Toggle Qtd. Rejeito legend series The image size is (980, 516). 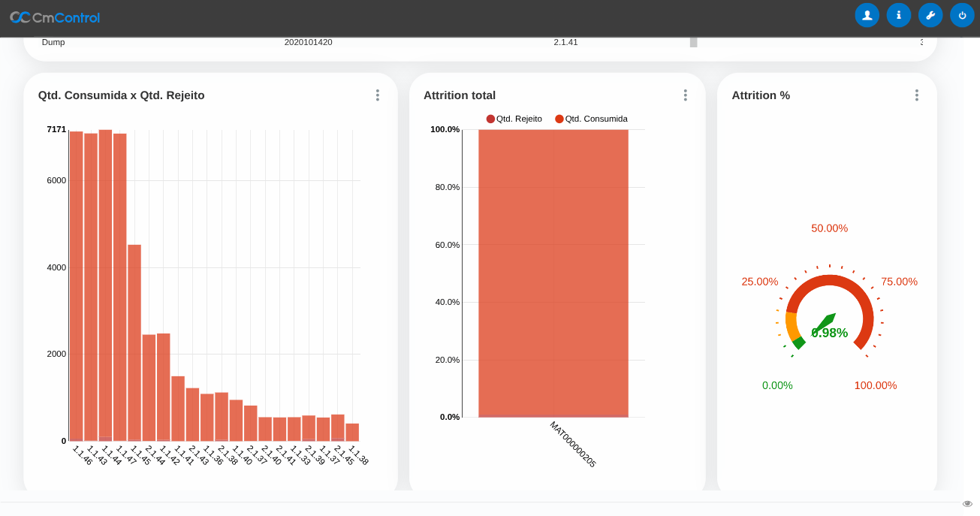[x=514, y=119]
